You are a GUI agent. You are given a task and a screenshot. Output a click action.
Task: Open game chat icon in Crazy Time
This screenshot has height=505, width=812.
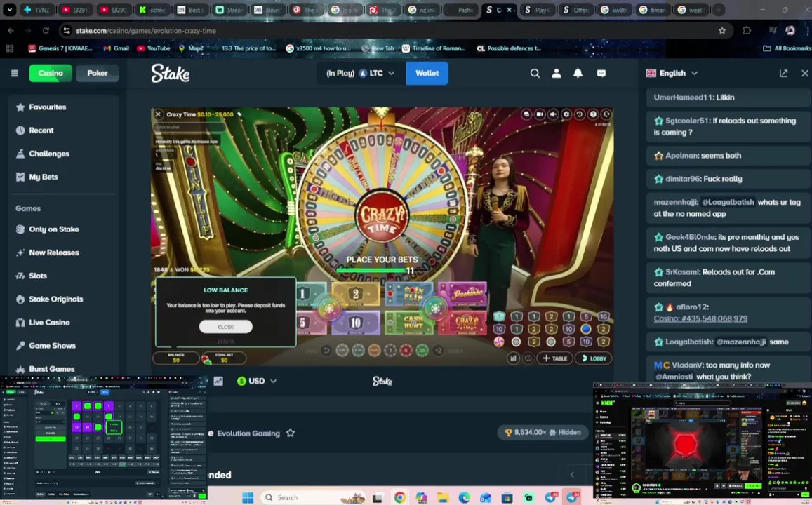(526, 114)
